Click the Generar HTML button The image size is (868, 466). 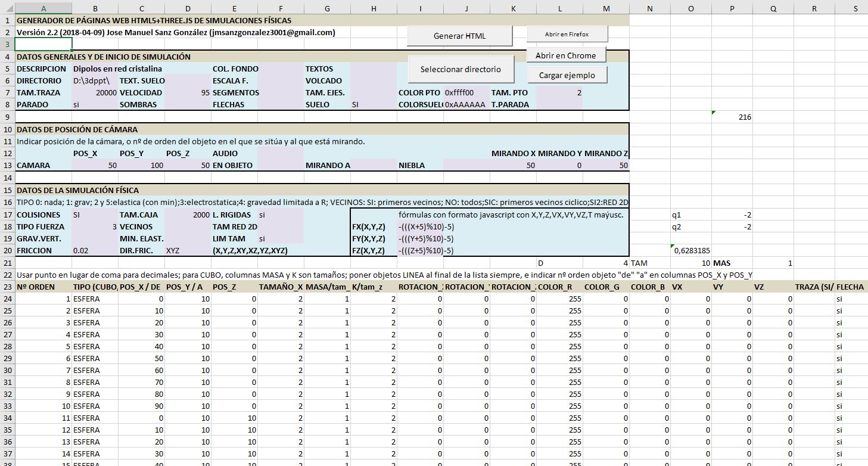coord(459,36)
